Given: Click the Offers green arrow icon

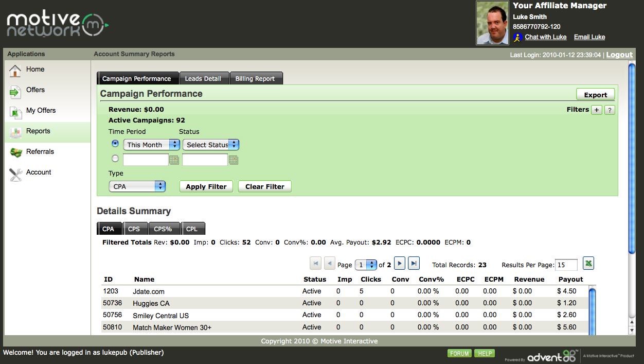Looking at the screenshot, I should tap(15, 91).
